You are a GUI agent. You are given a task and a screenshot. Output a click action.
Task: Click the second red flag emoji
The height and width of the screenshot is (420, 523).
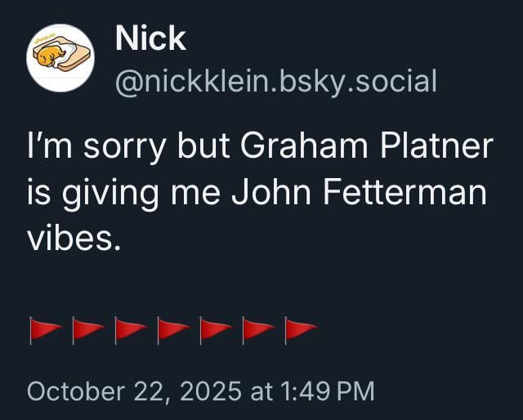click(87, 329)
